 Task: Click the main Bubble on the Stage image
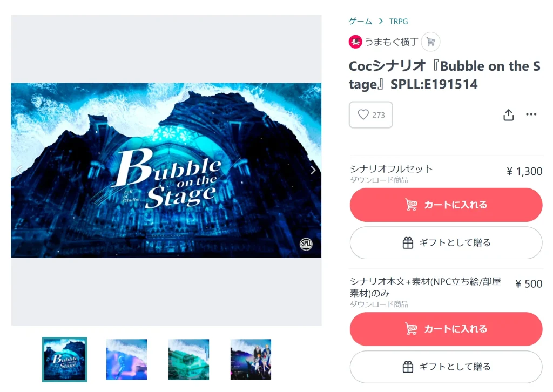click(x=166, y=170)
